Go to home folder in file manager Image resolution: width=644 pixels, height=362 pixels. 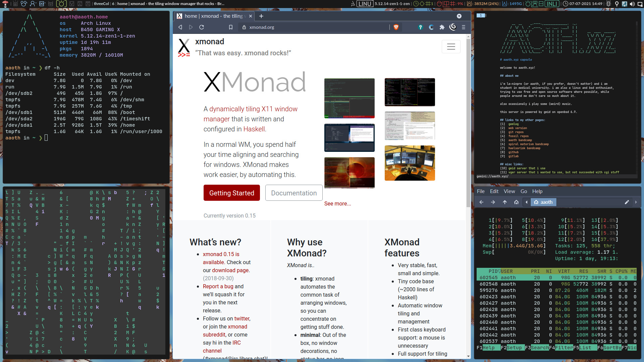(x=516, y=202)
